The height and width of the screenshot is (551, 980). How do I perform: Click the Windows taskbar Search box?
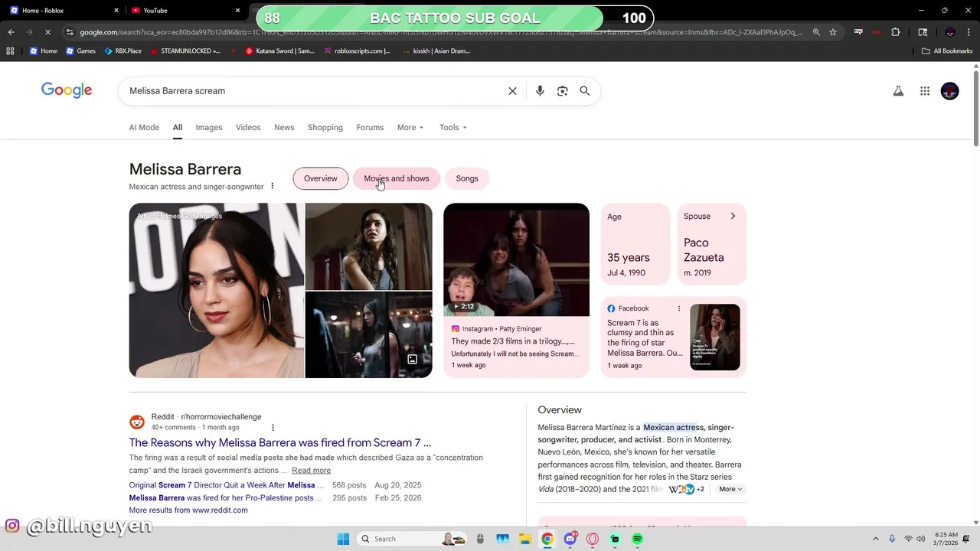click(x=413, y=539)
